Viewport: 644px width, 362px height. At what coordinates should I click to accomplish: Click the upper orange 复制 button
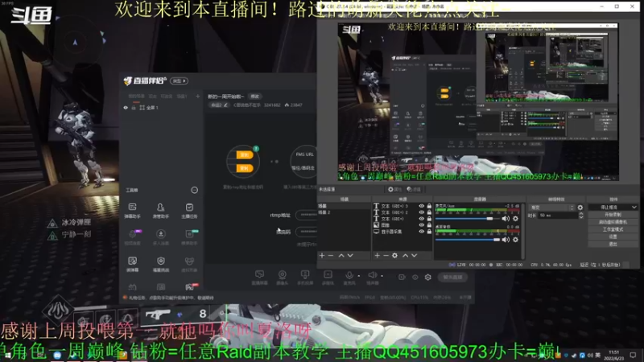[244, 154]
